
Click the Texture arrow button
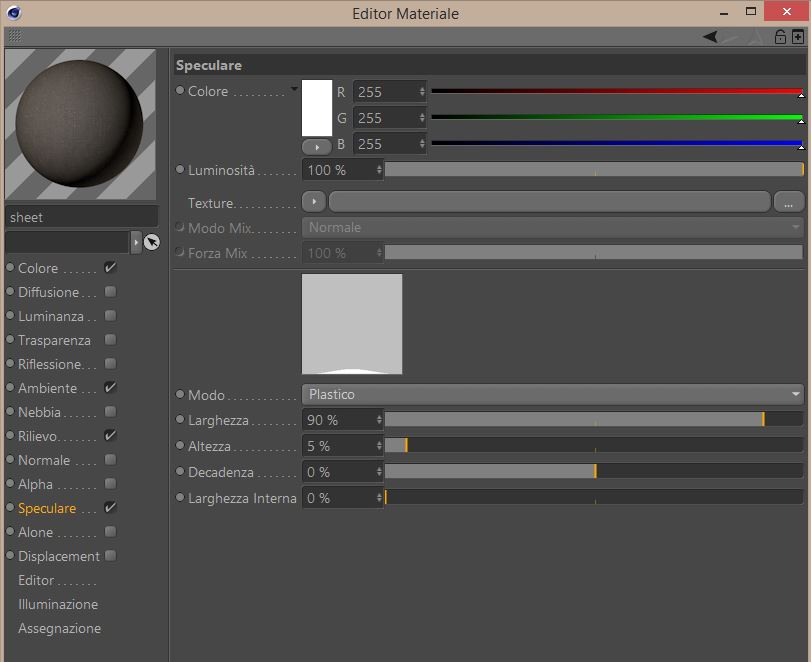tap(316, 202)
